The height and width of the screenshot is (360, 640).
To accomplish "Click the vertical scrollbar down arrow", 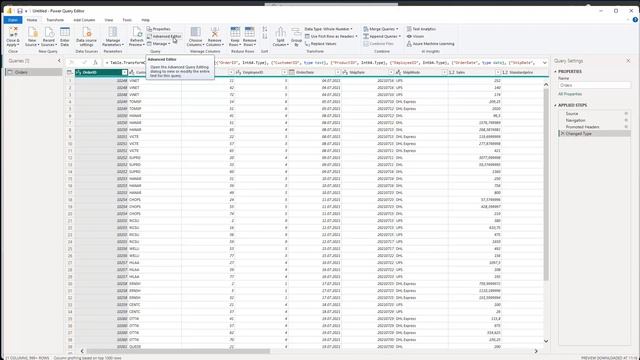I will point(546,341).
